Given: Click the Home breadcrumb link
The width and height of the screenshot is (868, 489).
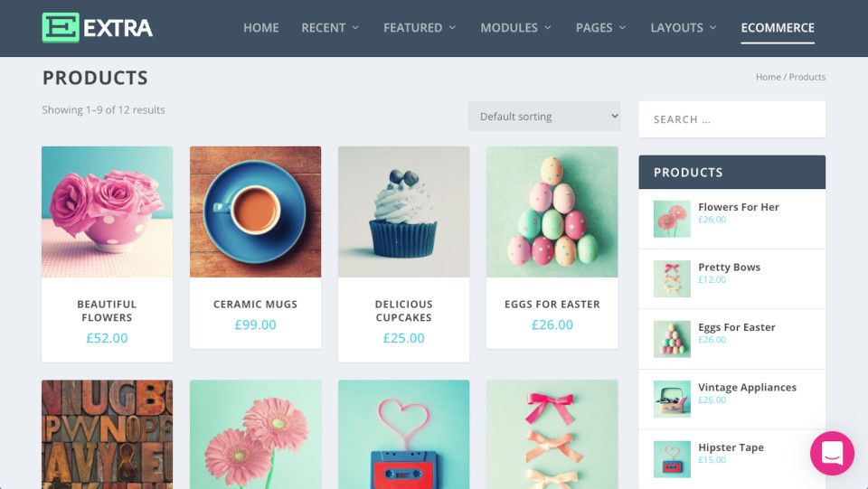Looking at the screenshot, I should [x=769, y=77].
